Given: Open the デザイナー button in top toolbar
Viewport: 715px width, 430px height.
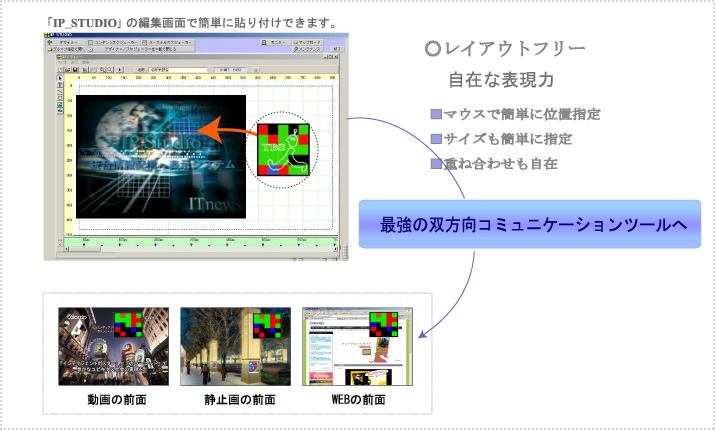Looking at the screenshot, I should pos(66,42).
